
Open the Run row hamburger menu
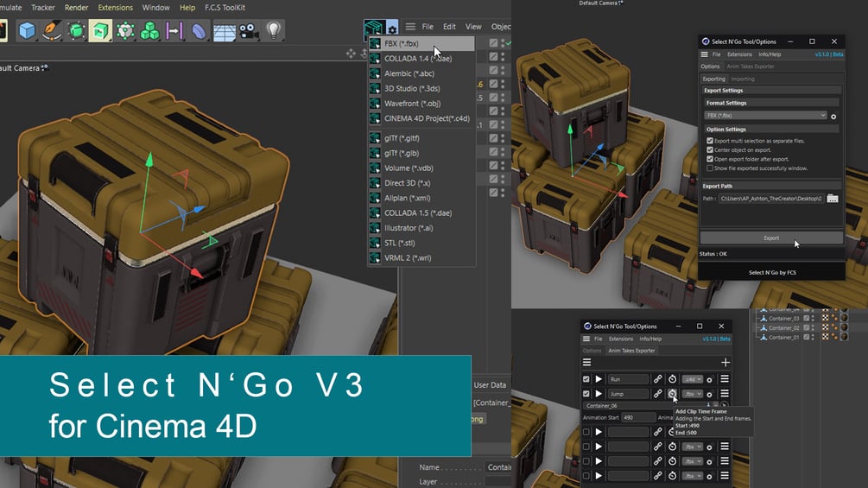pos(724,379)
